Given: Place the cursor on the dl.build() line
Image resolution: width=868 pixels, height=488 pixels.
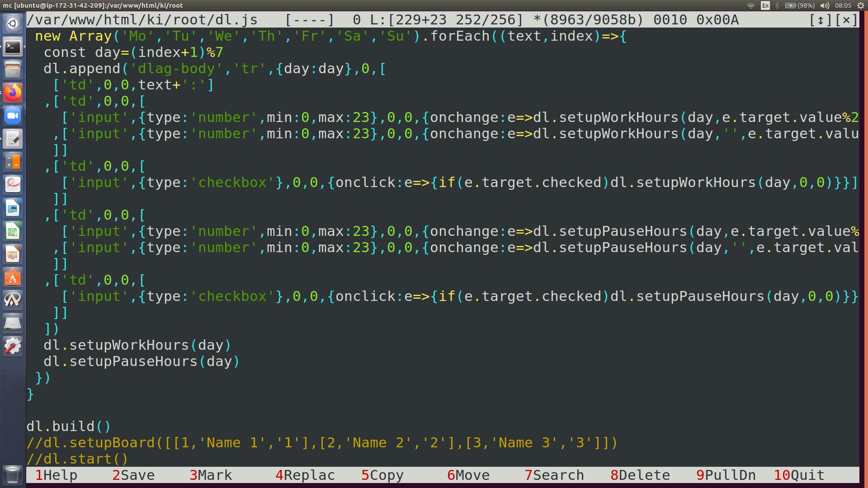Looking at the screenshot, I should [68, 427].
